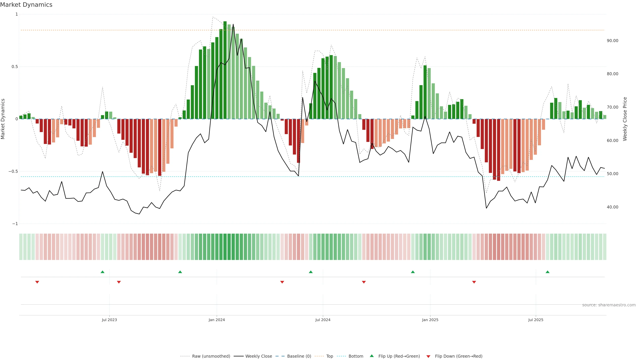Click the last green flip-up triangle after Jul 2025
This screenshot has height=362, width=644.
(548, 272)
